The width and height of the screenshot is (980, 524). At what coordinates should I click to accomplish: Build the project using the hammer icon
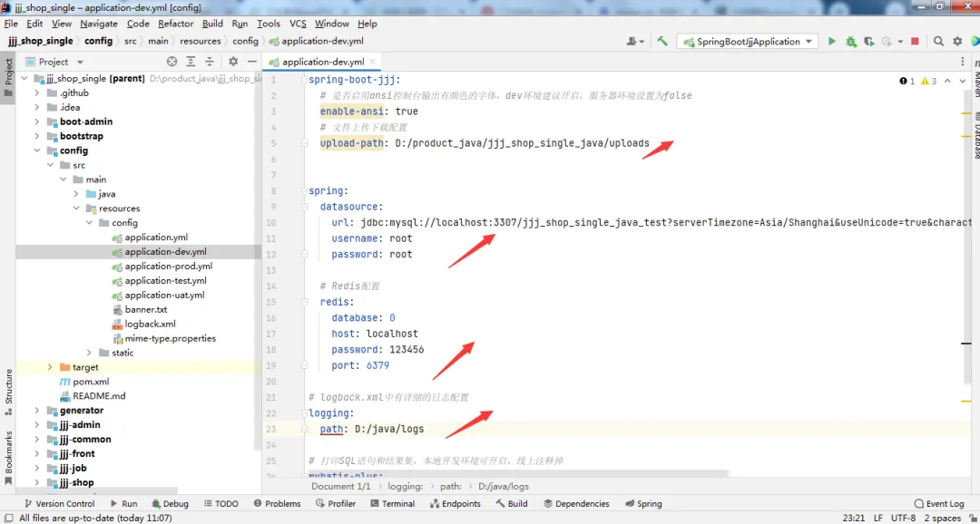click(x=662, y=42)
